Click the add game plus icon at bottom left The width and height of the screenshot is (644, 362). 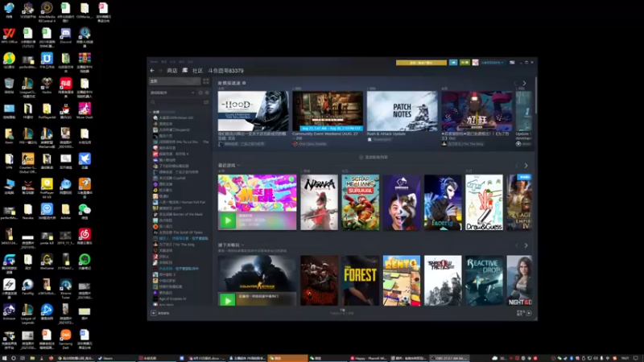(x=154, y=313)
